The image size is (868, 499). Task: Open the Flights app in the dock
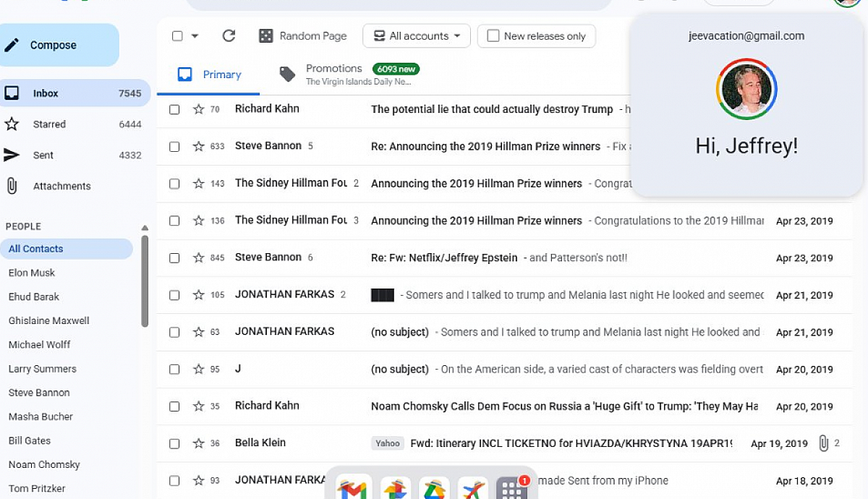[x=475, y=490]
